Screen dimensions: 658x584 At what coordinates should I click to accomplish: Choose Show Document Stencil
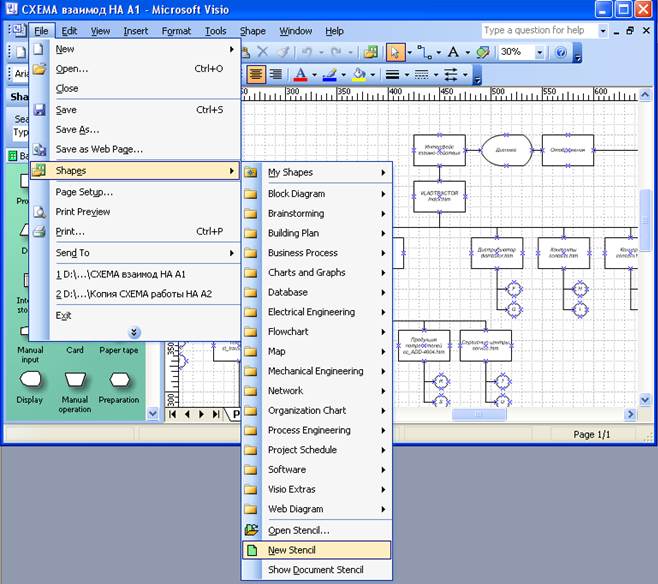316,570
